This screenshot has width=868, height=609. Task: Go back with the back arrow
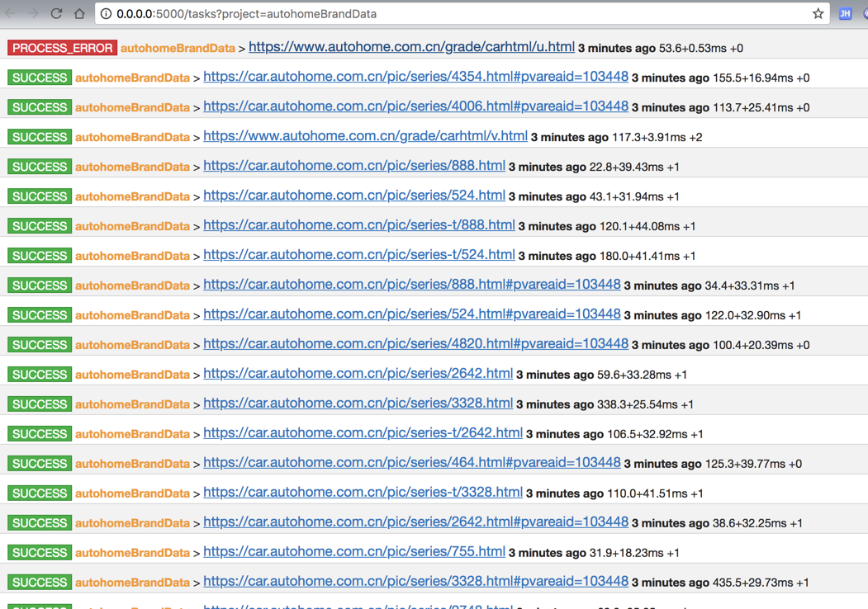10,13
